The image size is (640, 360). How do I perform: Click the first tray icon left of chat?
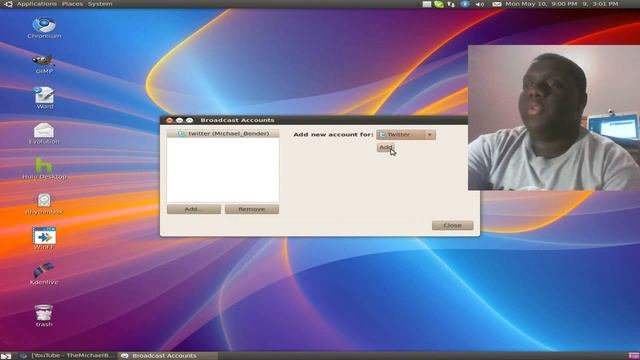coord(427,4)
